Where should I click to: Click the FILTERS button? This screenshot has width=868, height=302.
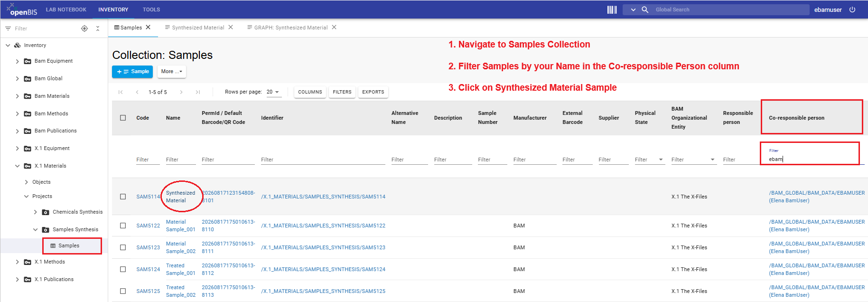tap(342, 92)
